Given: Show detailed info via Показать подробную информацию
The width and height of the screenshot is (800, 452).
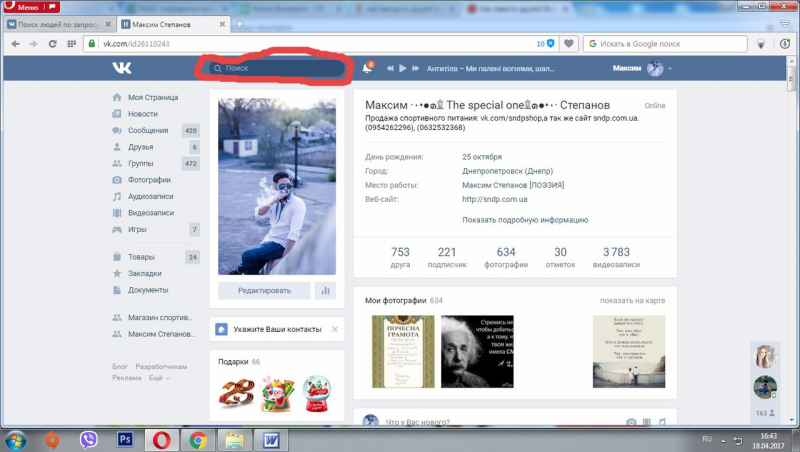Looking at the screenshot, I should point(524,219).
